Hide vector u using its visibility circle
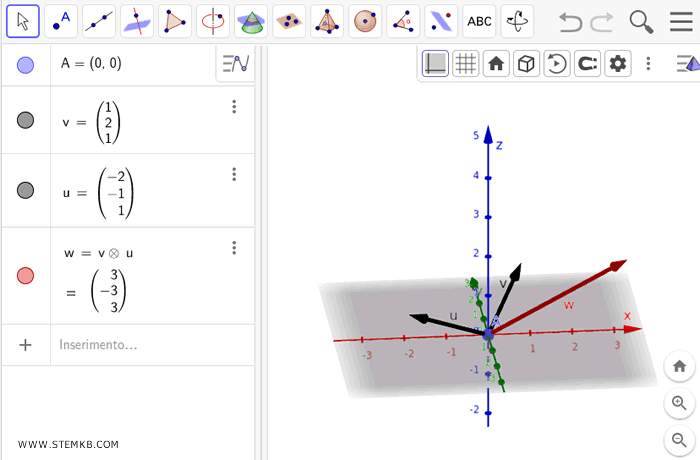The image size is (700, 460). click(x=26, y=190)
